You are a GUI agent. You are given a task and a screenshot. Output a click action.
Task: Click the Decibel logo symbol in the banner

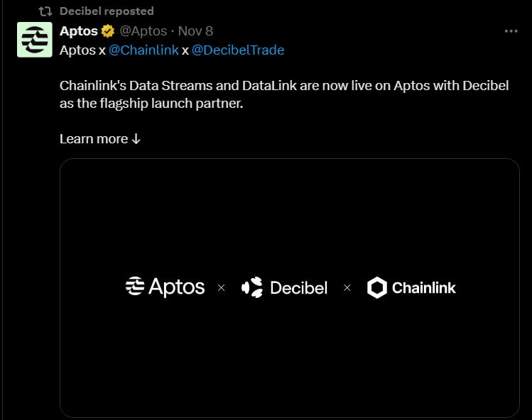[252, 287]
